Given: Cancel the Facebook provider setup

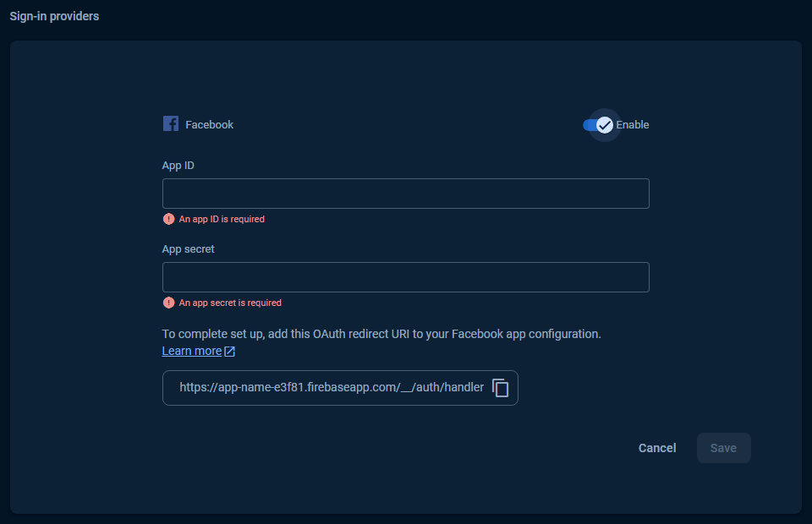Looking at the screenshot, I should (x=657, y=448).
